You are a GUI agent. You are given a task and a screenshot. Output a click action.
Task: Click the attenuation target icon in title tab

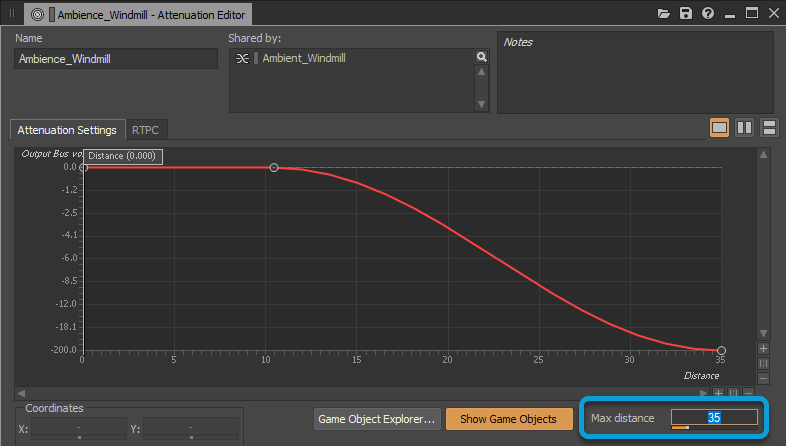click(38, 15)
